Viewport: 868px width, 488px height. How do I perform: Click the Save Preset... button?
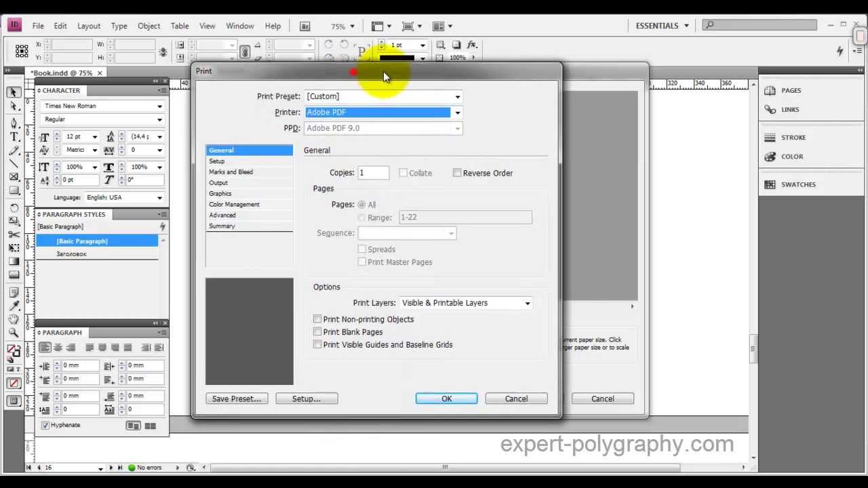[x=237, y=399]
